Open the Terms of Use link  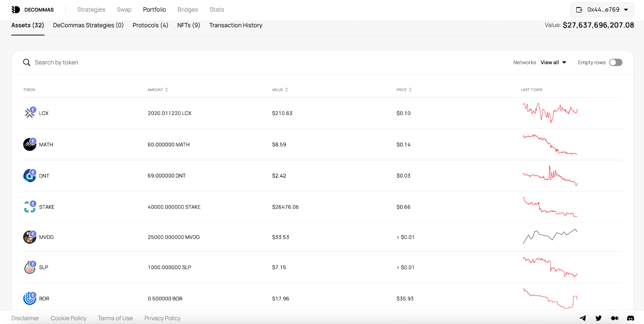tap(115, 318)
